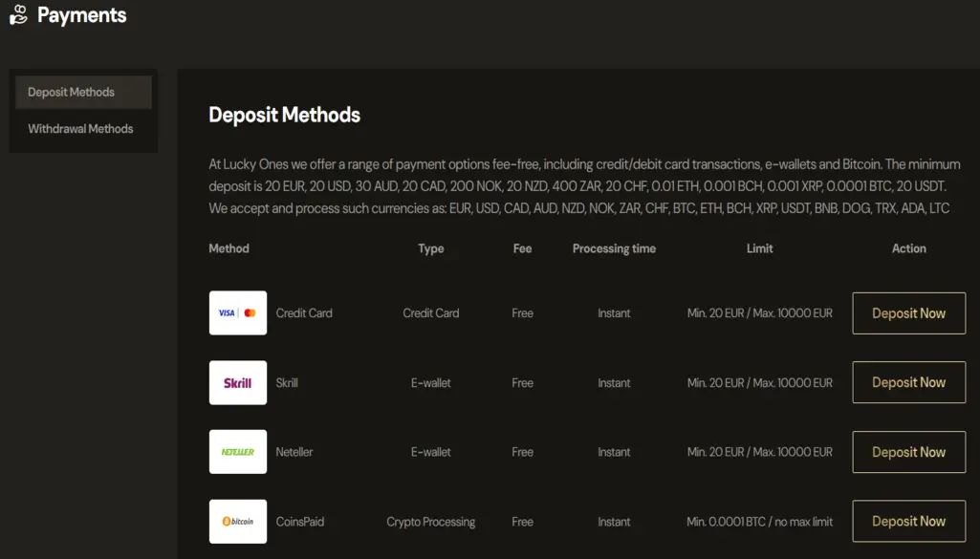Click the Limit column header

tap(759, 248)
